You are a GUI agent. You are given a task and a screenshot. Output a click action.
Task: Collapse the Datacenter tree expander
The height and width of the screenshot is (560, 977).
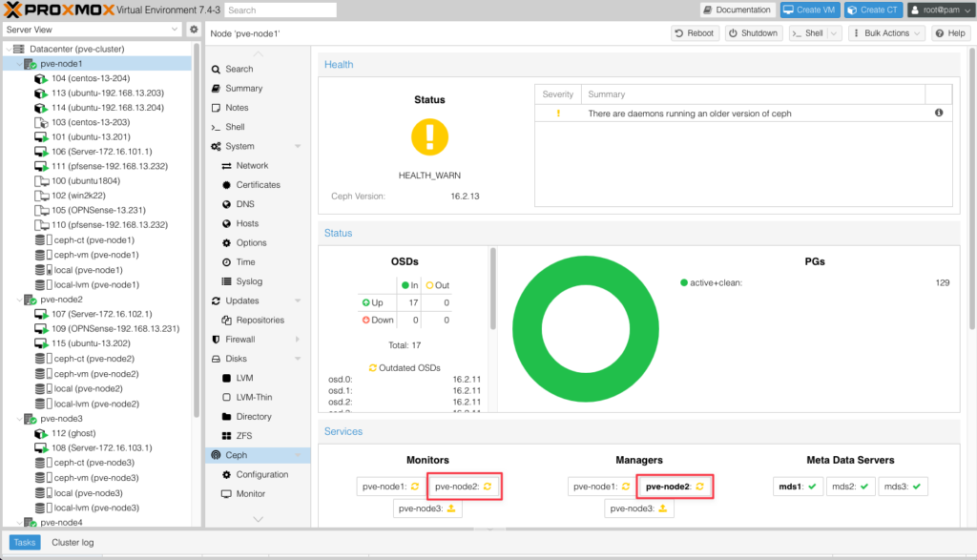[8, 49]
